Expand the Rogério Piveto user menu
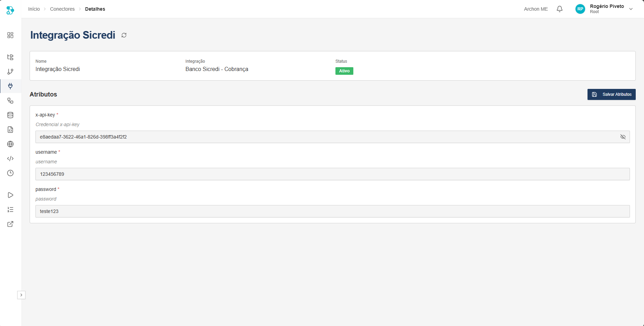This screenshot has height=326, width=644. tap(631, 9)
